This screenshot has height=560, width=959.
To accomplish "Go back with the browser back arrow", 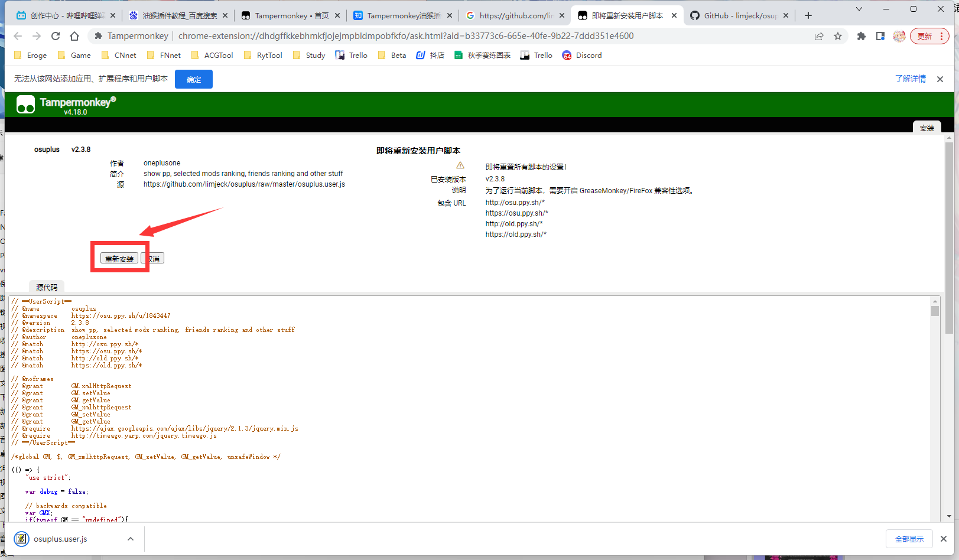I will tap(18, 36).
